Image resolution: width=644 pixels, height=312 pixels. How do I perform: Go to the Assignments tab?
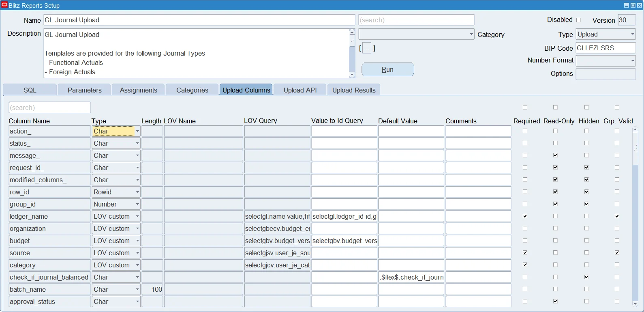click(x=138, y=90)
